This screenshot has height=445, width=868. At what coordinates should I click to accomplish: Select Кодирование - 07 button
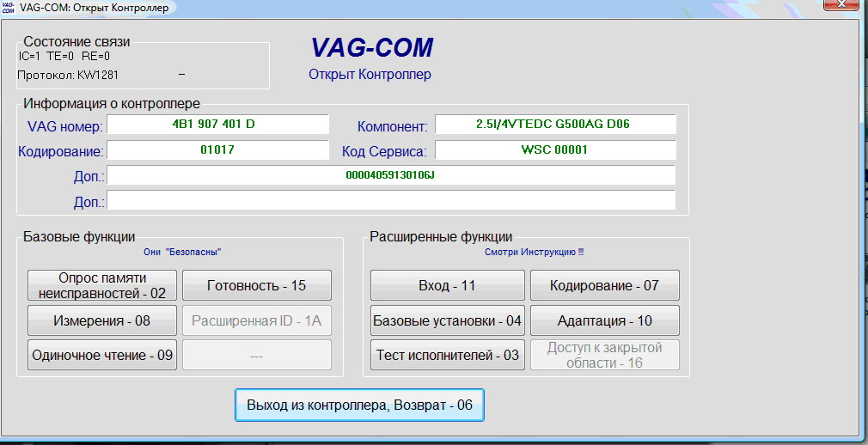pos(604,285)
